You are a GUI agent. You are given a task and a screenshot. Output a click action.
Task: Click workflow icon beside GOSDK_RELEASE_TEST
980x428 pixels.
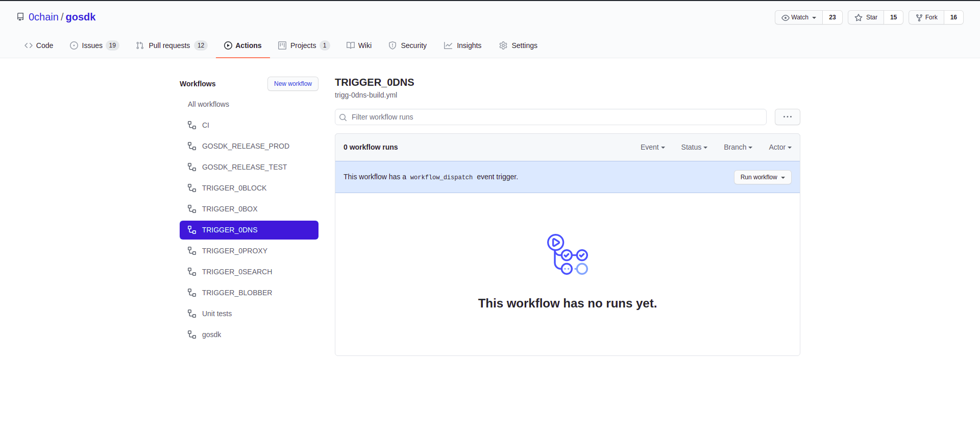[192, 167]
